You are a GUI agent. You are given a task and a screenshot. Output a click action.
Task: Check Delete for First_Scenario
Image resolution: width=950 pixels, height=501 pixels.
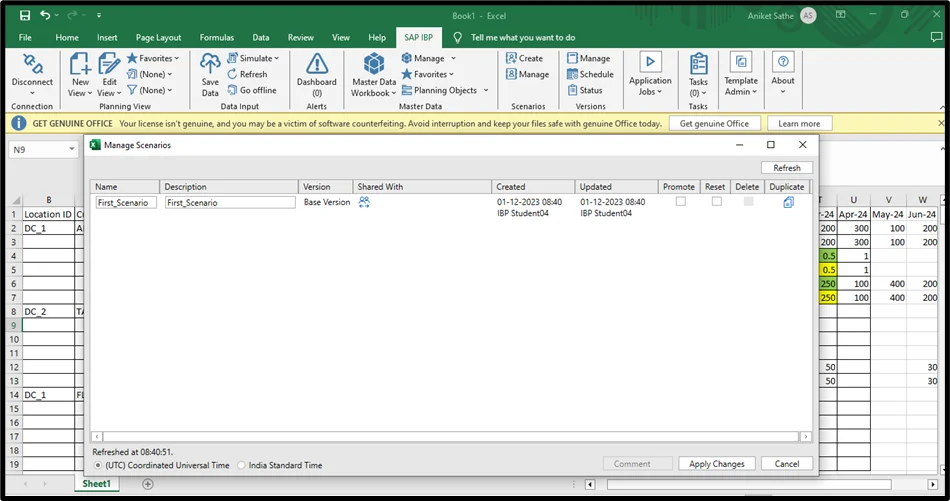tap(748, 201)
